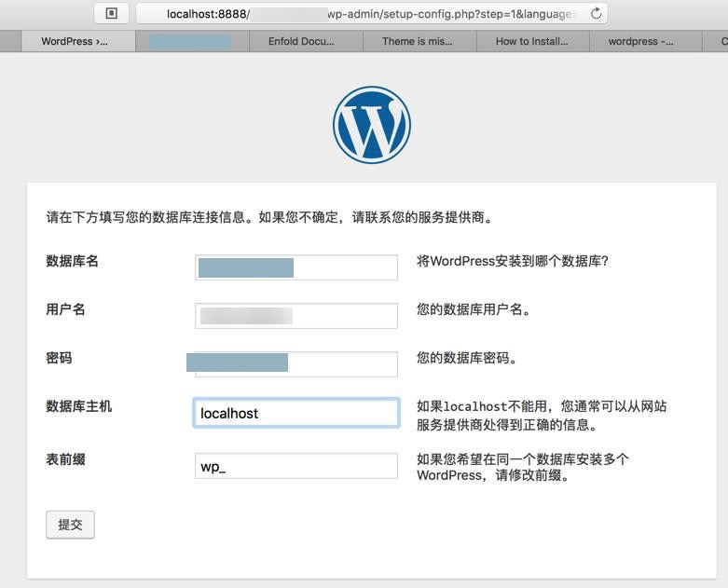Viewport: 728px width, 588px height.
Task: Click the 用户名 label
Action: pos(65,309)
